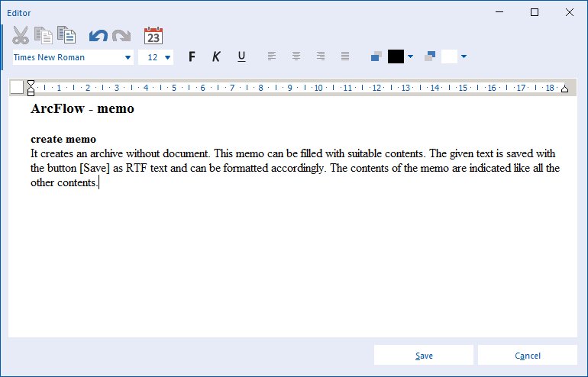Click the Cut scissors icon
The height and width of the screenshot is (377, 588).
(21, 36)
